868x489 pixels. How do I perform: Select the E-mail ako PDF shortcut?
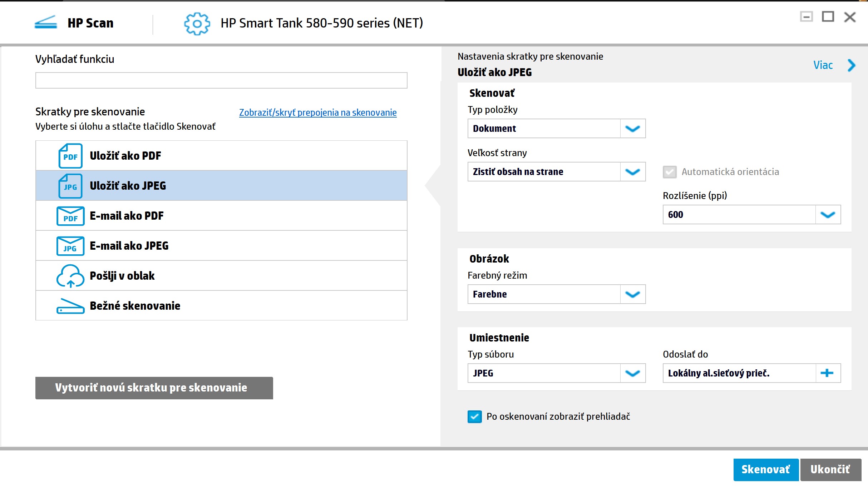[222, 215]
